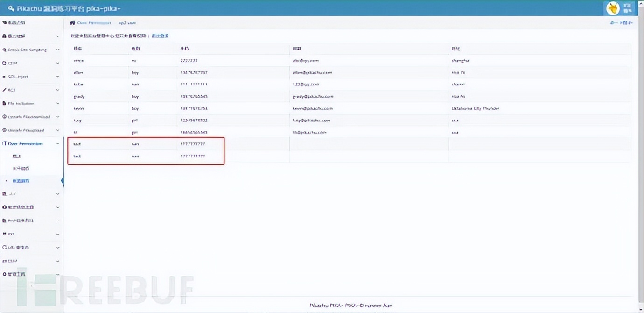644x313 pixels.
Task: Expand the 暴力破解 menu chevron
Action: click(x=58, y=36)
